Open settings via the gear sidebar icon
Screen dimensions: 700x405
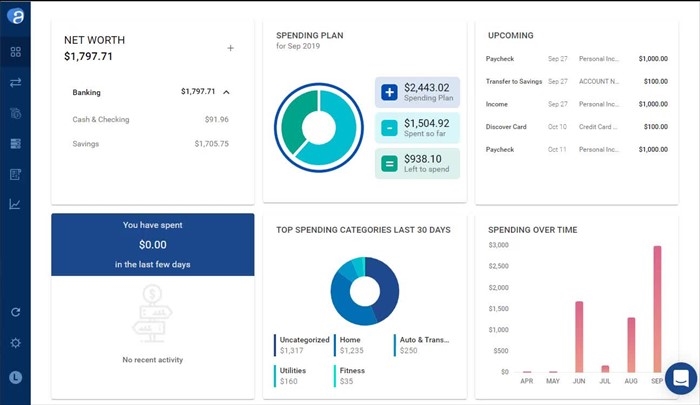tap(15, 343)
